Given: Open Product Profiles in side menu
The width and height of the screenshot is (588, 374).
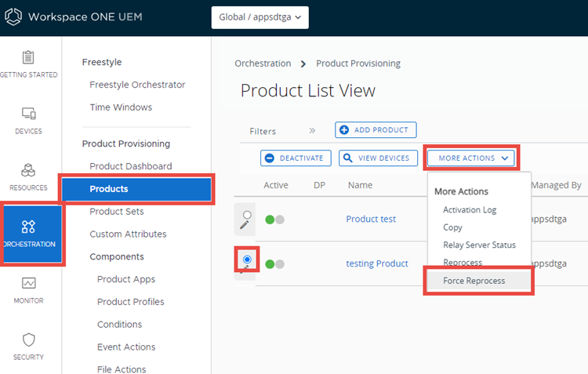Looking at the screenshot, I should coord(130,302).
